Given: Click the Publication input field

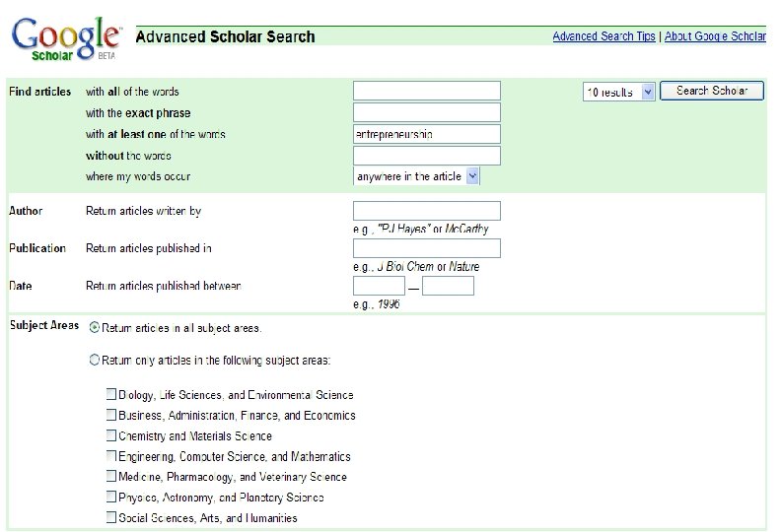Looking at the screenshot, I should tap(427, 248).
